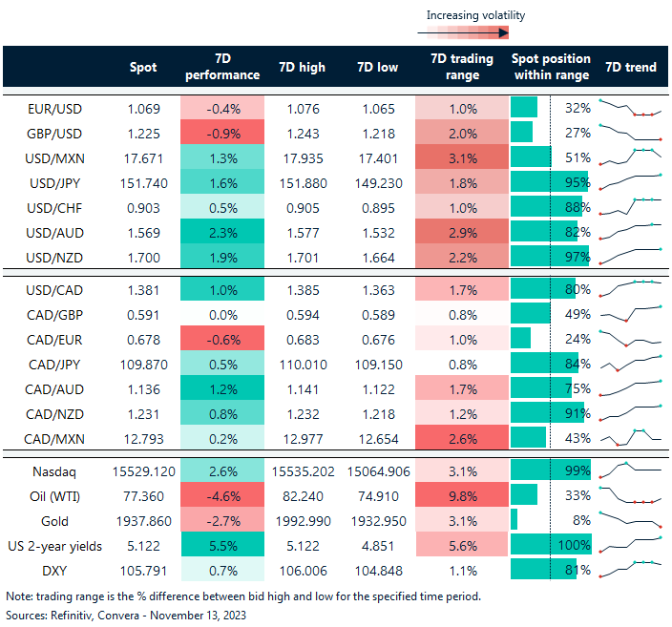The image size is (672, 627).
Task: Click the Oil (WTI) 7D trend sparkline
Action: click(630, 495)
